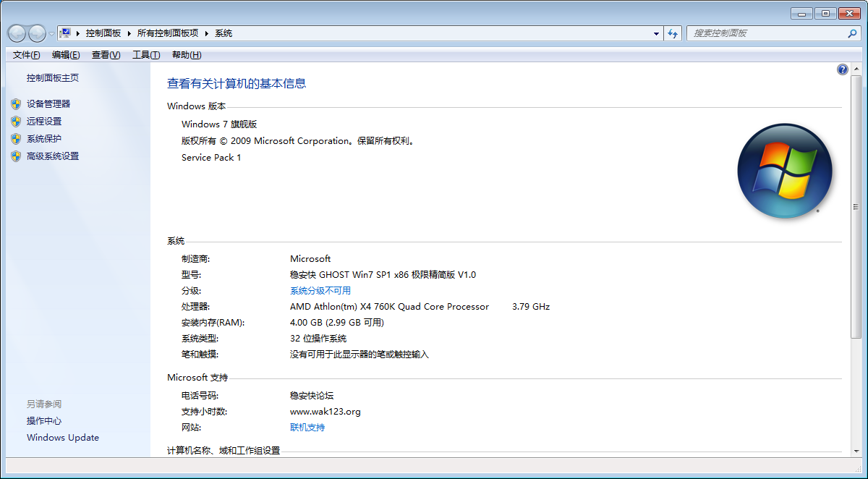This screenshot has height=479, width=868.
Task: Click the Back navigation arrow button
Action: (x=17, y=33)
